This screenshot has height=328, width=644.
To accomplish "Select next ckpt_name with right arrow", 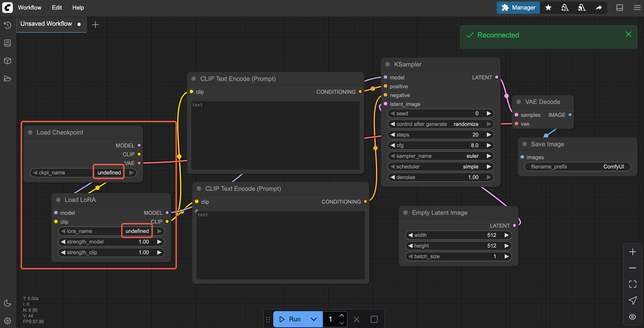I will (x=131, y=173).
